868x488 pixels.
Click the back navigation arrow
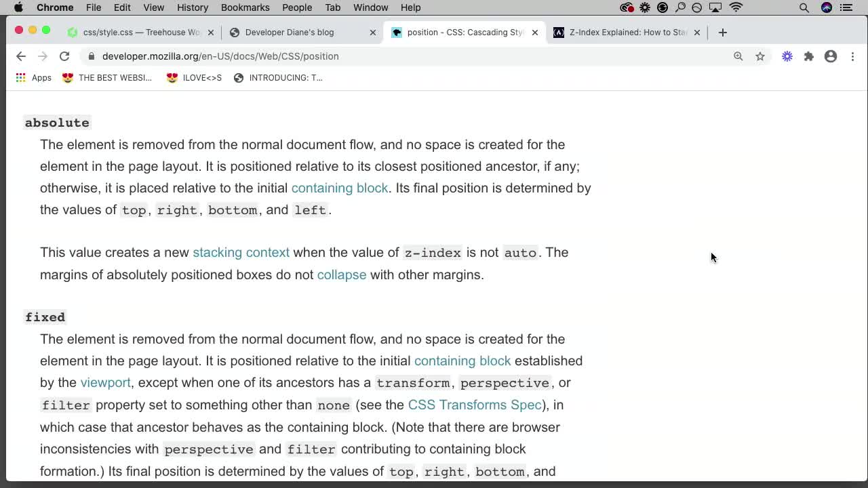point(20,56)
